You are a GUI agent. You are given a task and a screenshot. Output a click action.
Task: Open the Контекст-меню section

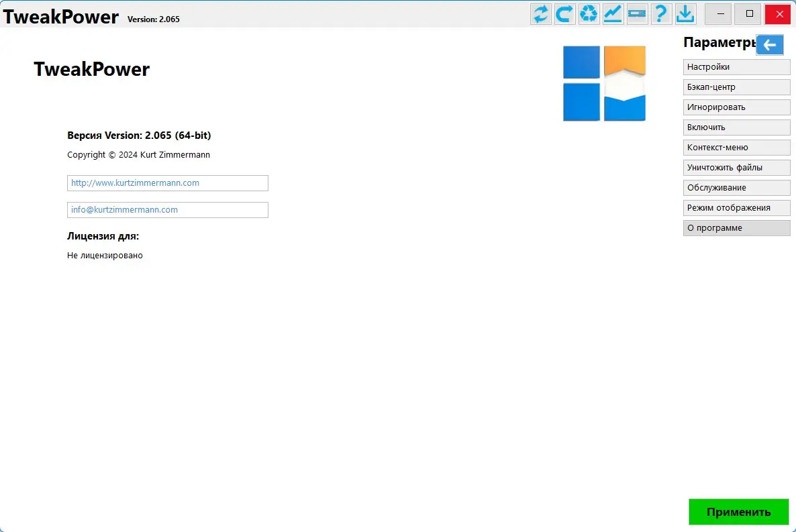pyautogui.click(x=737, y=147)
